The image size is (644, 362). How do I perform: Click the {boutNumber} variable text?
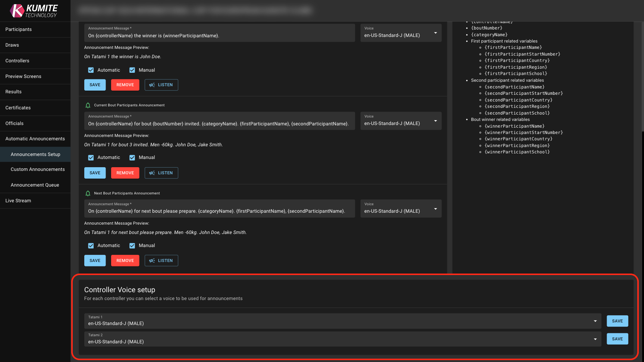(487, 28)
